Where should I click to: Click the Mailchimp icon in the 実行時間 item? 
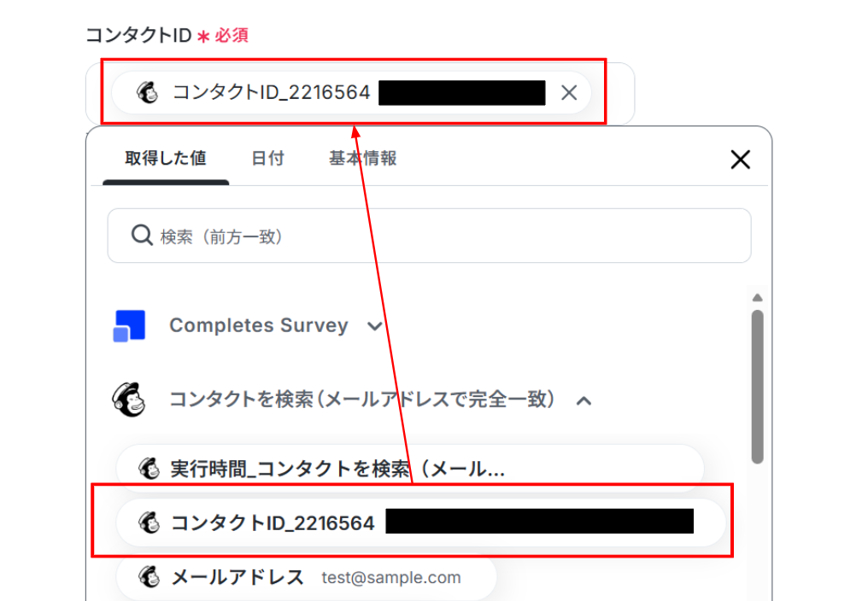[x=150, y=469]
